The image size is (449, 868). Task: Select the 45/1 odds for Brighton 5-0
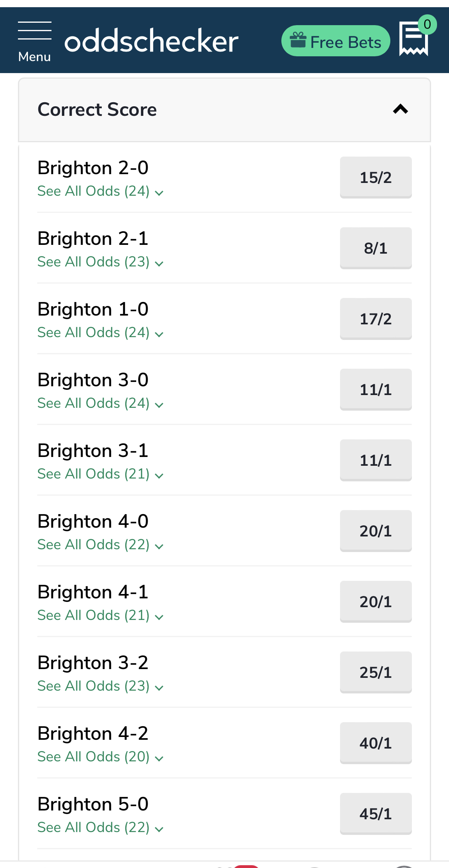[376, 814]
